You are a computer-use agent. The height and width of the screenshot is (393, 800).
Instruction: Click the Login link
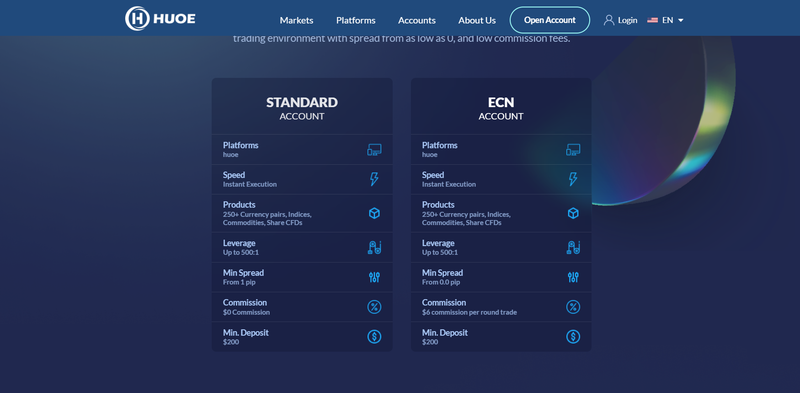628,20
